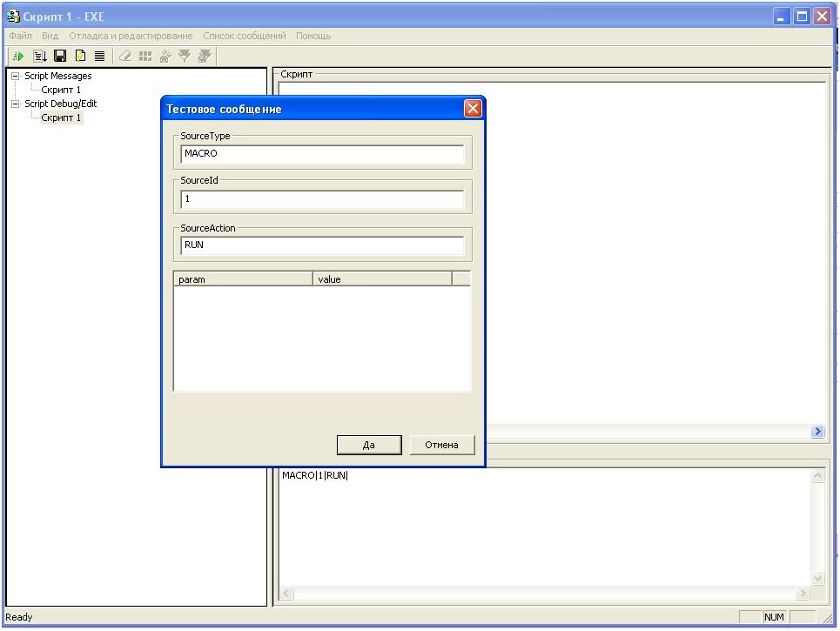Image resolution: width=840 pixels, height=631 pixels.
Task: Open the Отладка и редактирование menu
Action: coord(131,36)
